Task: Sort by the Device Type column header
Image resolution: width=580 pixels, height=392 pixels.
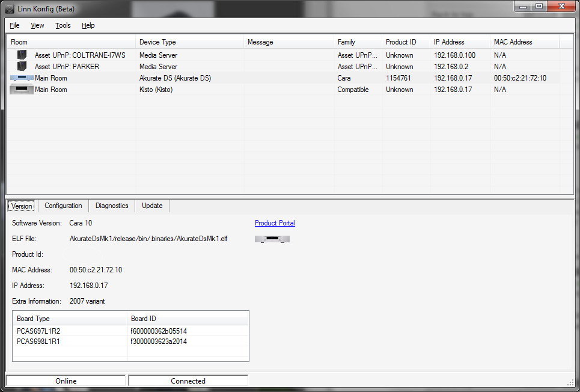Action: click(190, 42)
